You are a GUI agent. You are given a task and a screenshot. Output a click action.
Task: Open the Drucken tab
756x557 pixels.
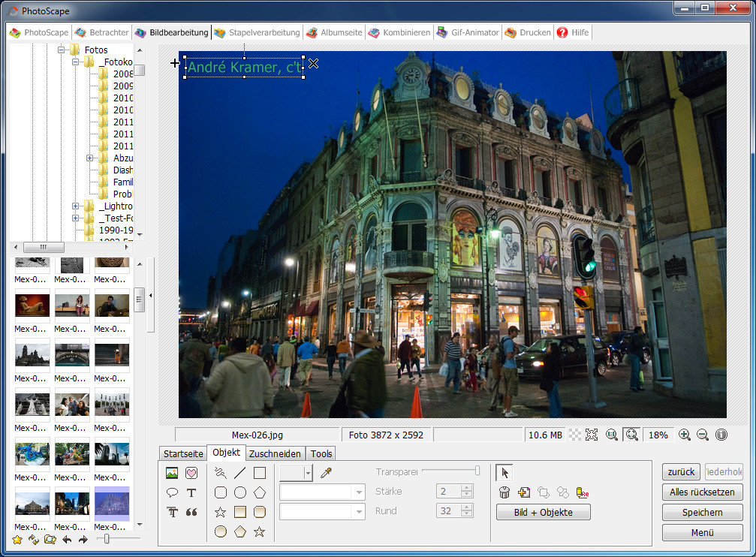(528, 32)
